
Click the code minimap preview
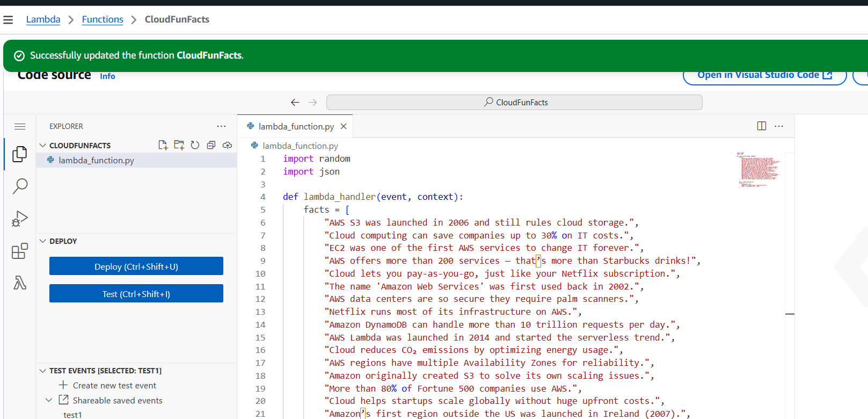tap(758, 170)
